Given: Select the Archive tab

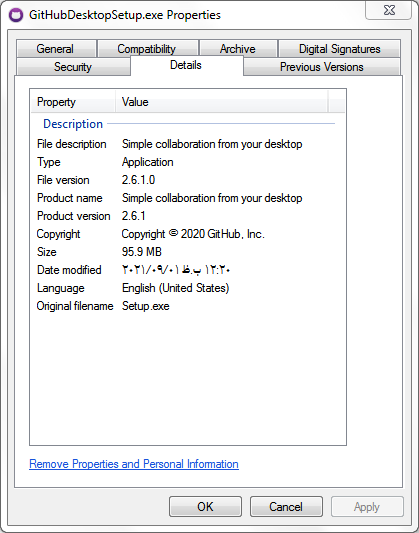Looking at the screenshot, I should click(238, 49).
